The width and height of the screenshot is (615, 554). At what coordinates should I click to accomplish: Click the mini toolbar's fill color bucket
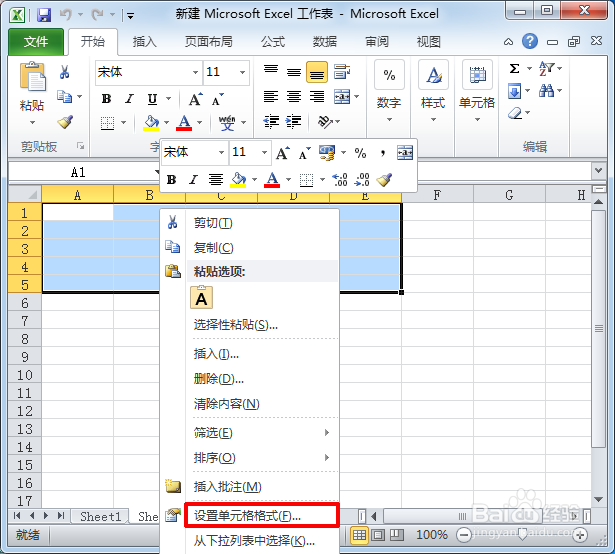238,180
